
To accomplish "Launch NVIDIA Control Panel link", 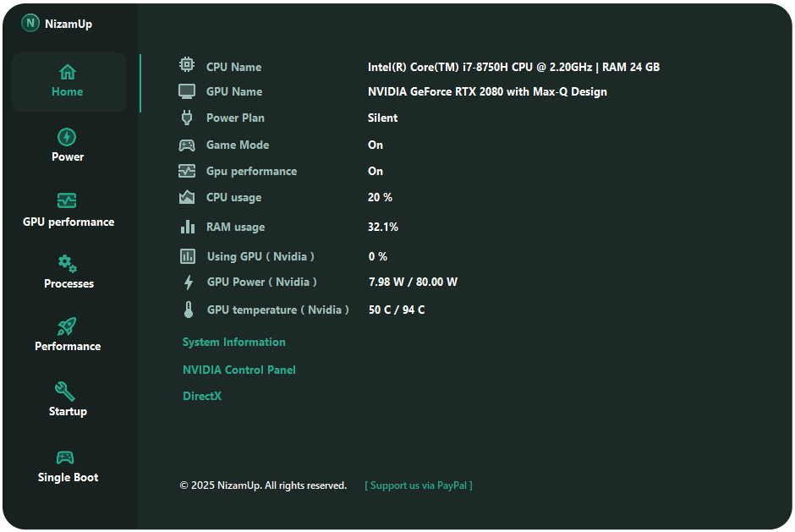I will pos(239,370).
